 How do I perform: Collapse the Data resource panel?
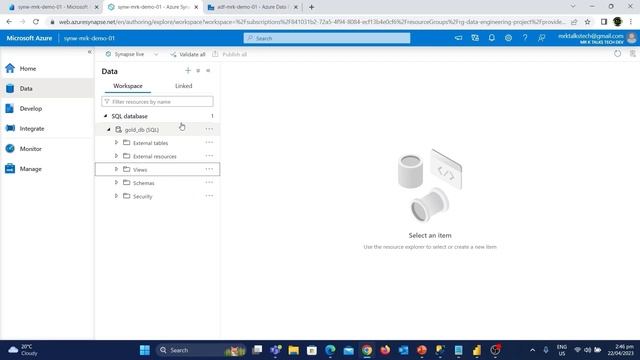(x=208, y=71)
